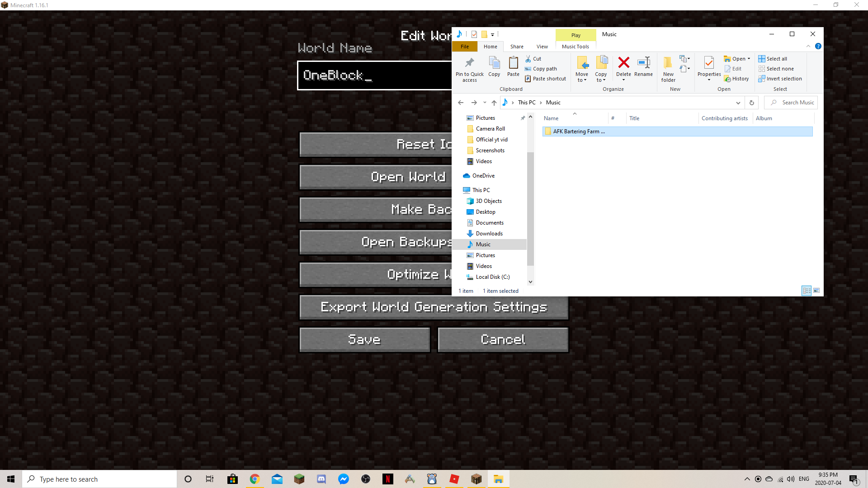Refresh the Music folder view
This screenshot has height=488, width=868.
[x=752, y=103]
